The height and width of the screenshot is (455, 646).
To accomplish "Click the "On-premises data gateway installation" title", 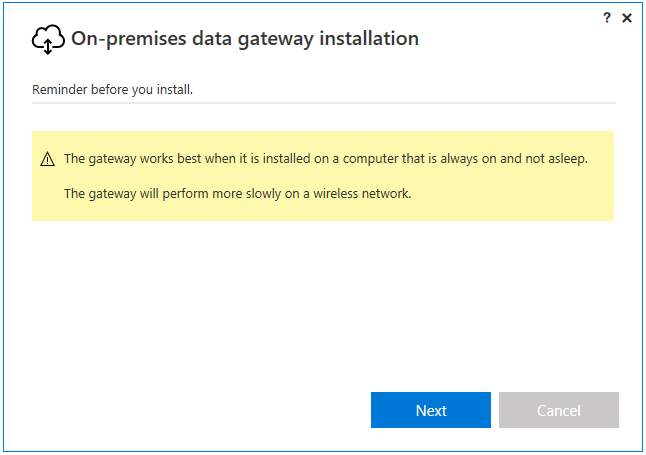I will [x=245, y=39].
